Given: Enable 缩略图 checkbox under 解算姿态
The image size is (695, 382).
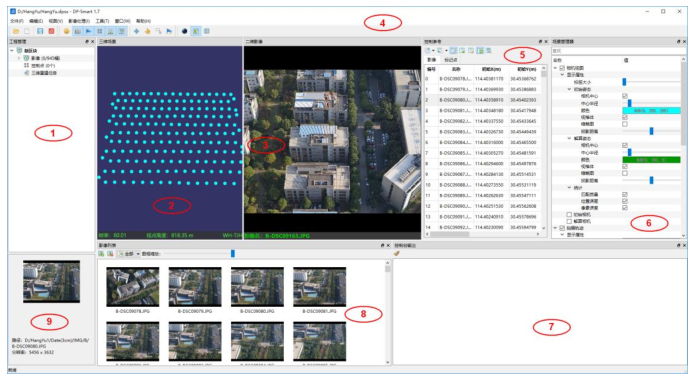Looking at the screenshot, I should (625, 173).
